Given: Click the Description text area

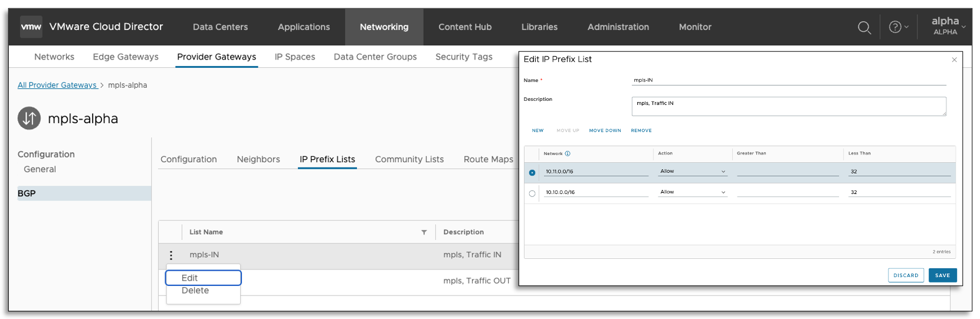Looking at the screenshot, I should [x=788, y=106].
